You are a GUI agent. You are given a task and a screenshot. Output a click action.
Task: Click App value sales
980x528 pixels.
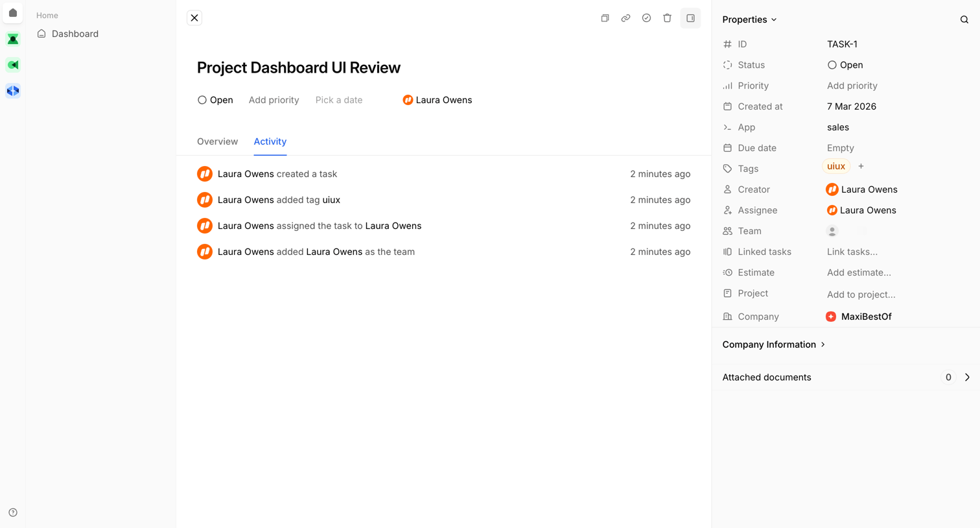837,127
